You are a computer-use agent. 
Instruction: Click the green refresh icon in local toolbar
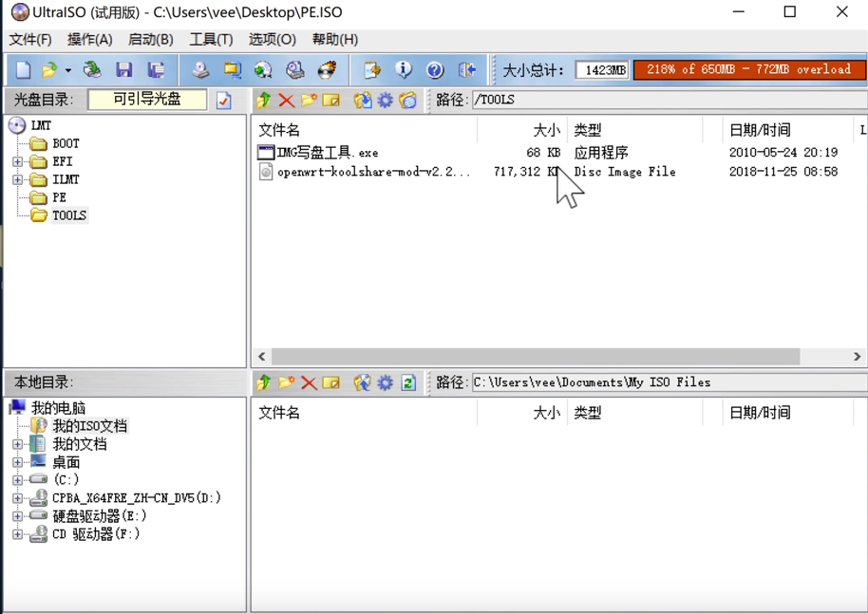408,382
